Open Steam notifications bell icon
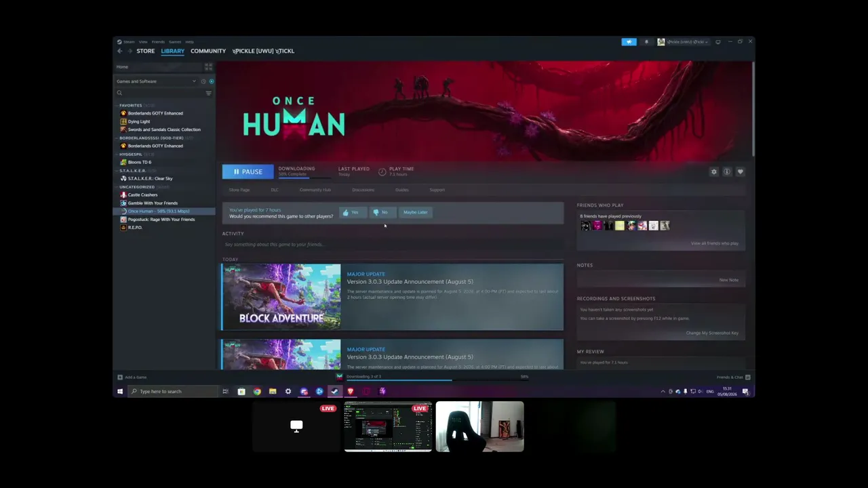 pos(646,42)
